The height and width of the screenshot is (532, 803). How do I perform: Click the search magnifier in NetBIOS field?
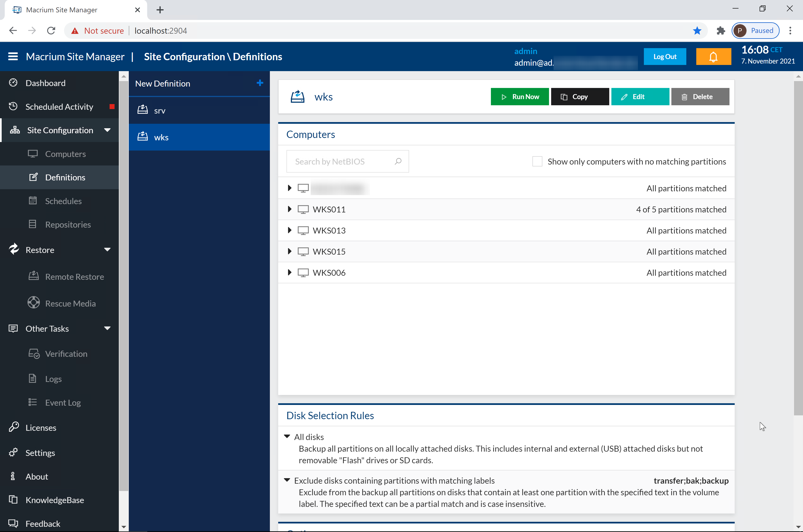(x=398, y=161)
